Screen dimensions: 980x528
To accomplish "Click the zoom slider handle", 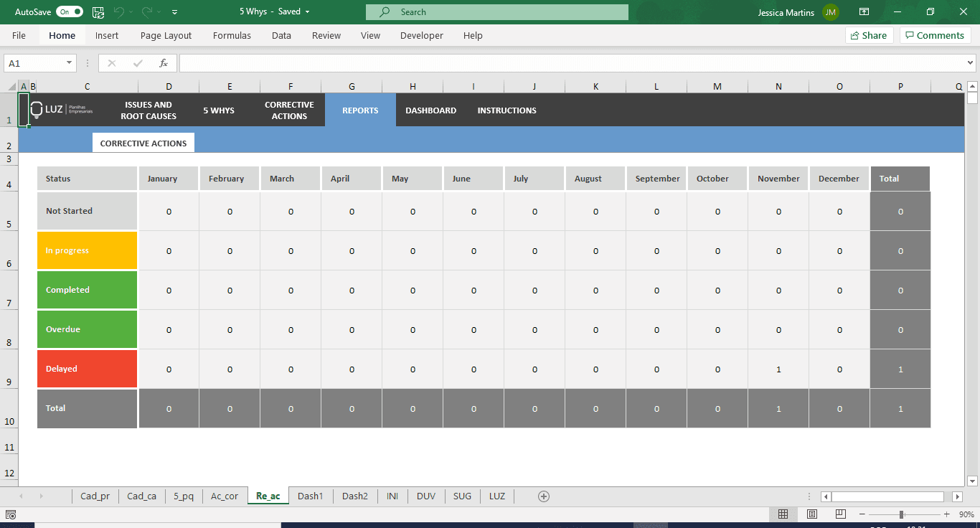I will 901,514.
